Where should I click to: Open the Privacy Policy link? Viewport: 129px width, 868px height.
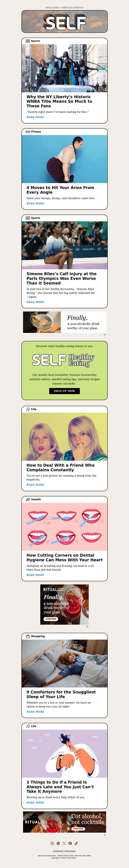tap(70, 851)
